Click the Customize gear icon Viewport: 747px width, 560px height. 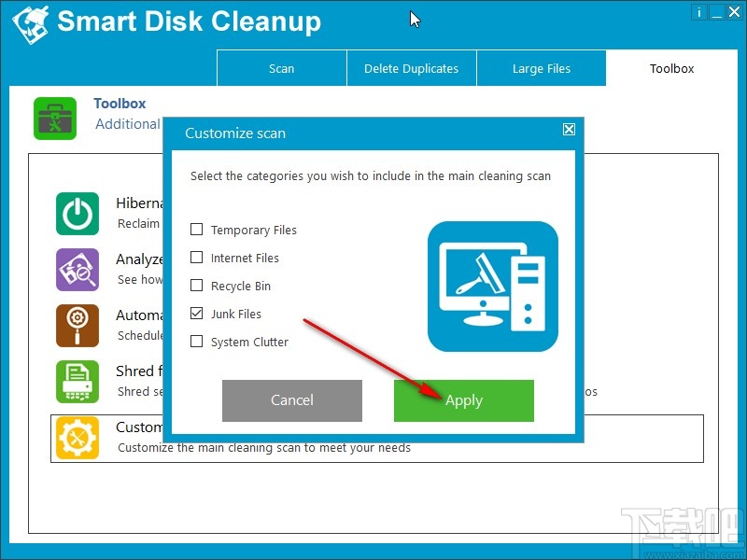click(x=78, y=438)
